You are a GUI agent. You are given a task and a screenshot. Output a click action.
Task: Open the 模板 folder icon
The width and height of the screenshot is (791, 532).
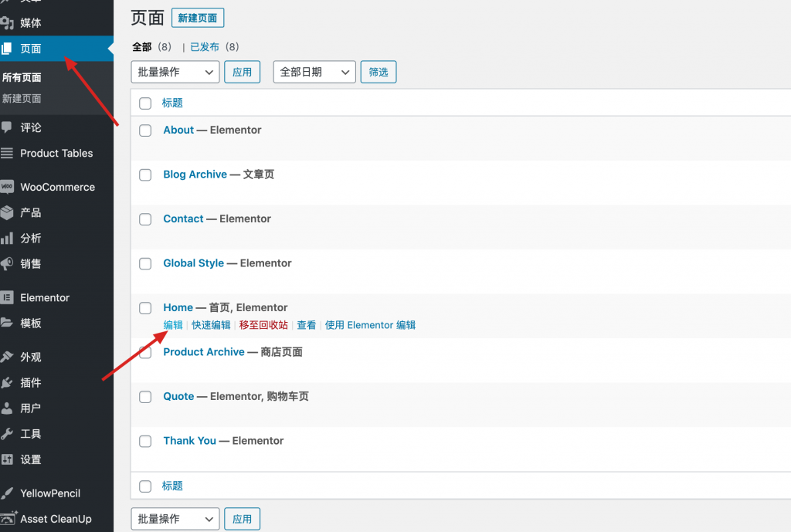pos(8,323)
